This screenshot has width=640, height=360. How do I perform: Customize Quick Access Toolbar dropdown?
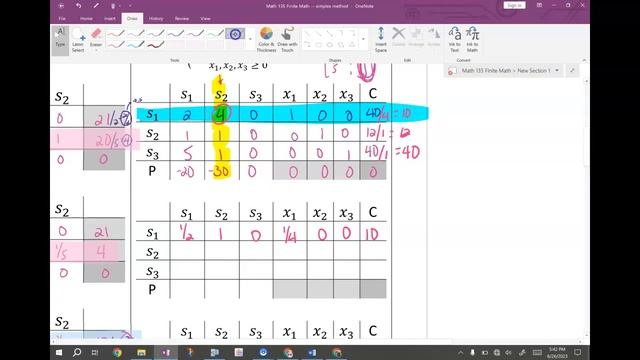131,6
